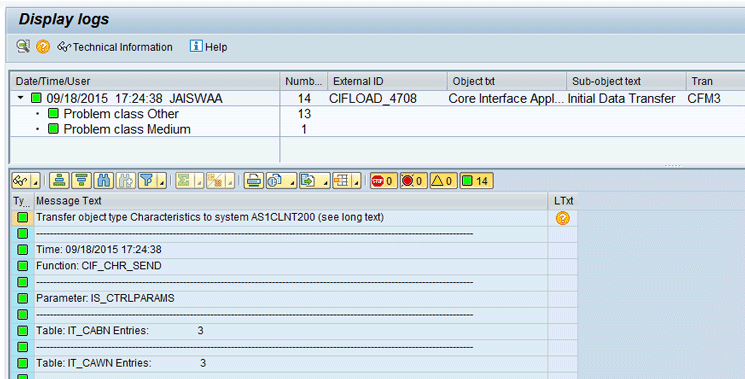Select 'Transfer object type Characteristics' message text
The width and height of the screenshot is (745, 379).
pos(210,218)
